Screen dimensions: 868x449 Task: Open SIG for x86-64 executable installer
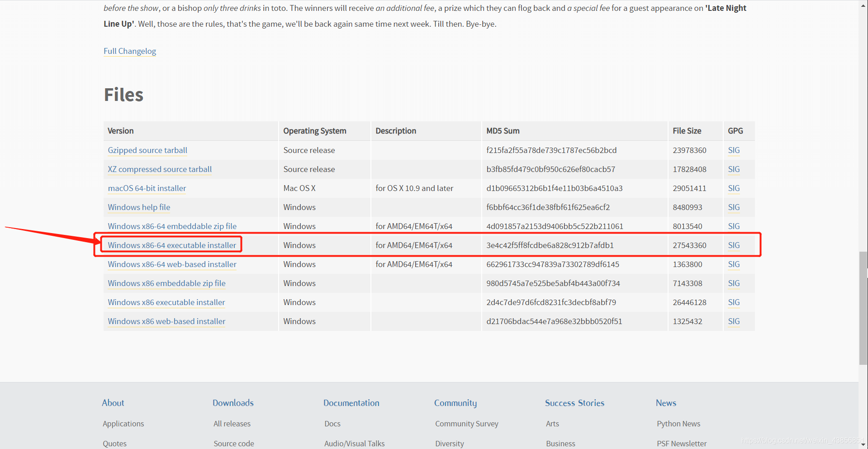pyautogui.click(x=734, y=245)
